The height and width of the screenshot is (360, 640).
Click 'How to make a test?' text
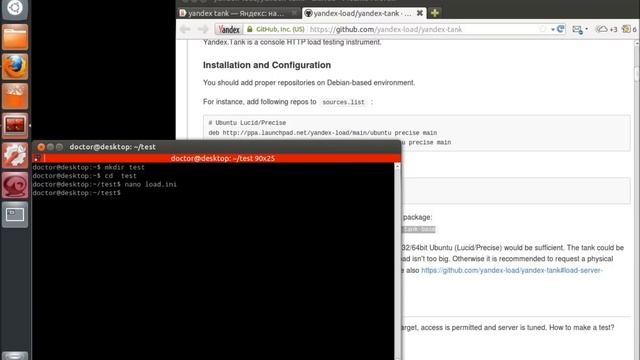pos(582,327)
